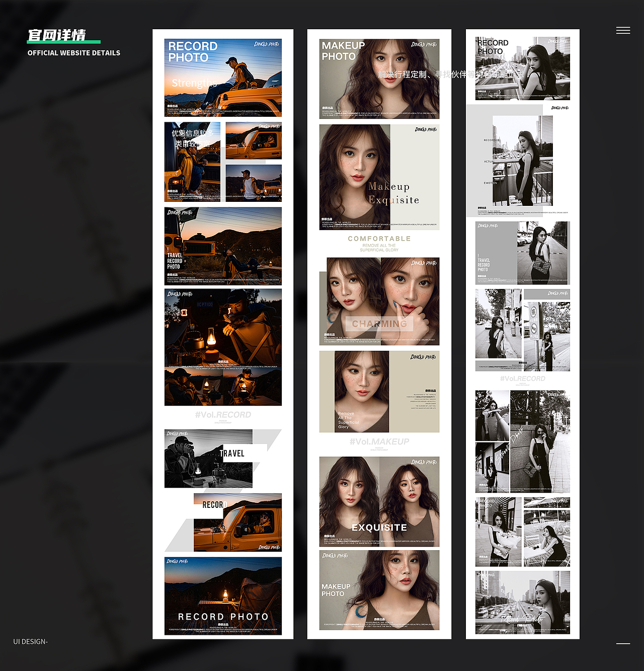This screenshot has height=671, width=644.
Task: Click #Vol.RECORD text under the camping photos
Action: point(223,415)
